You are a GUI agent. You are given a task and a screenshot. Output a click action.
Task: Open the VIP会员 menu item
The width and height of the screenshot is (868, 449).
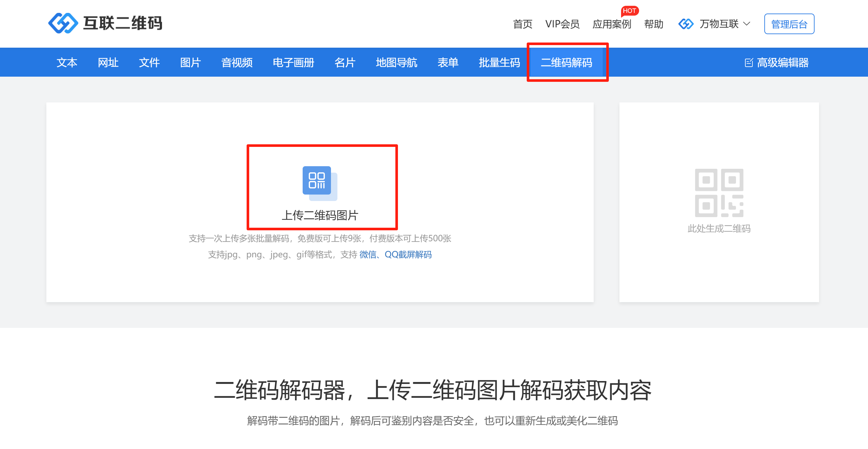(x=562, y=24)
